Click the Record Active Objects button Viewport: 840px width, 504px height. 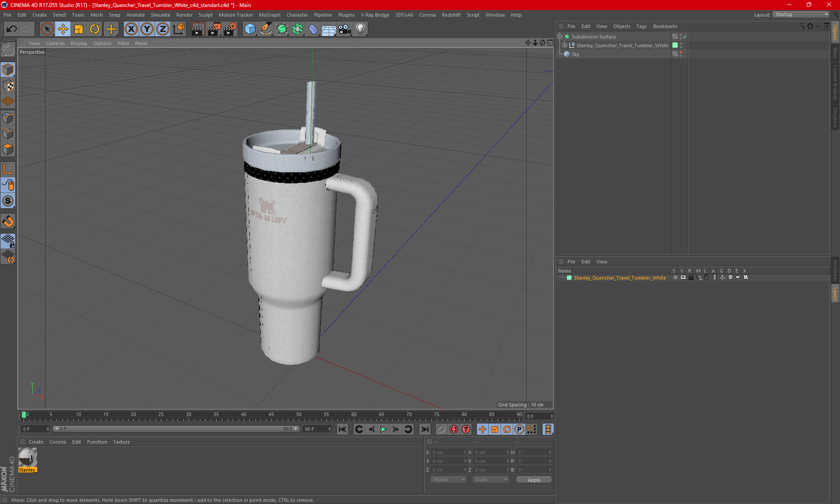click(441, 430)
